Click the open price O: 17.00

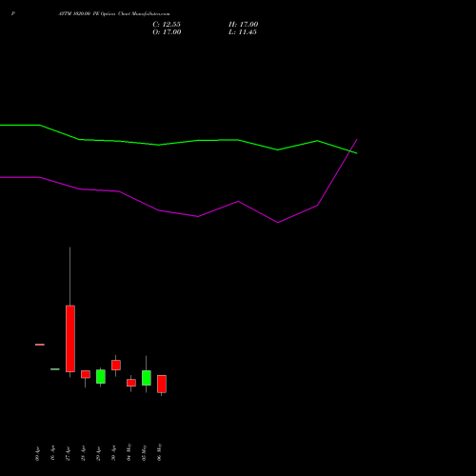167,32
